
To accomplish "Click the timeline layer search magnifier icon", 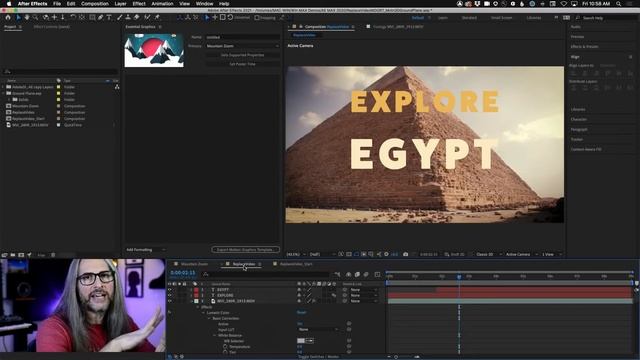I will [206, 274].
